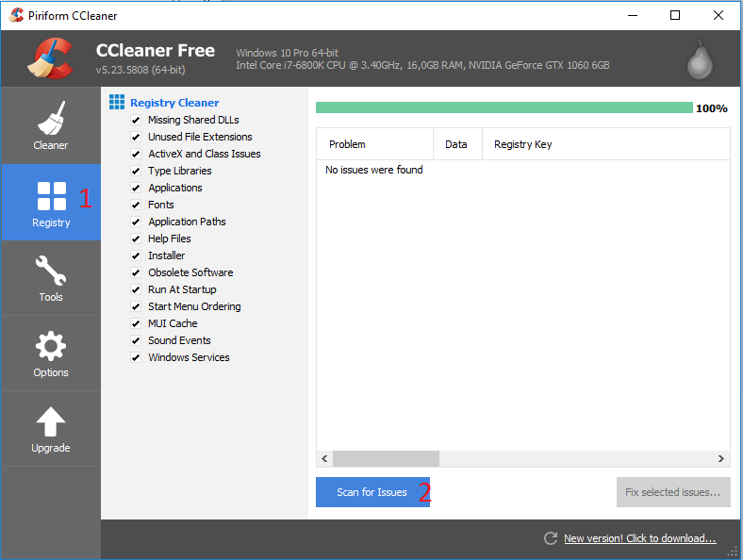The image size is (743, 560).
Task: Click the horizontal scrollbar thumb
Action: point(387,458)
